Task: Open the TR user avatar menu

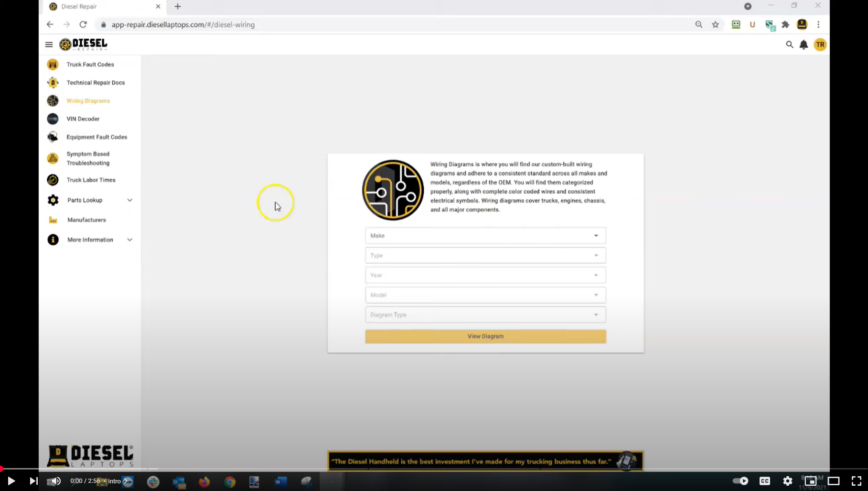Action: point(820,44)
